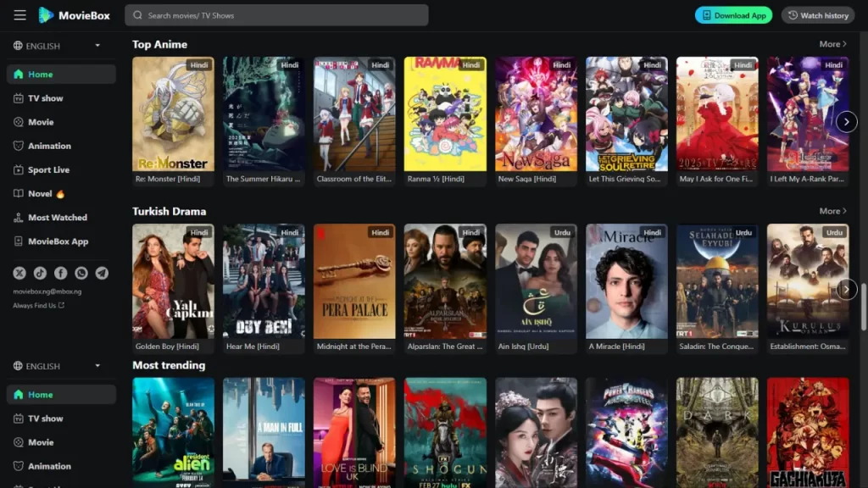Image resolution: width=868 pixels, height=488 pixels.
Task: Open Classroom of the Elite poster
Action: (x=354, y=114)
